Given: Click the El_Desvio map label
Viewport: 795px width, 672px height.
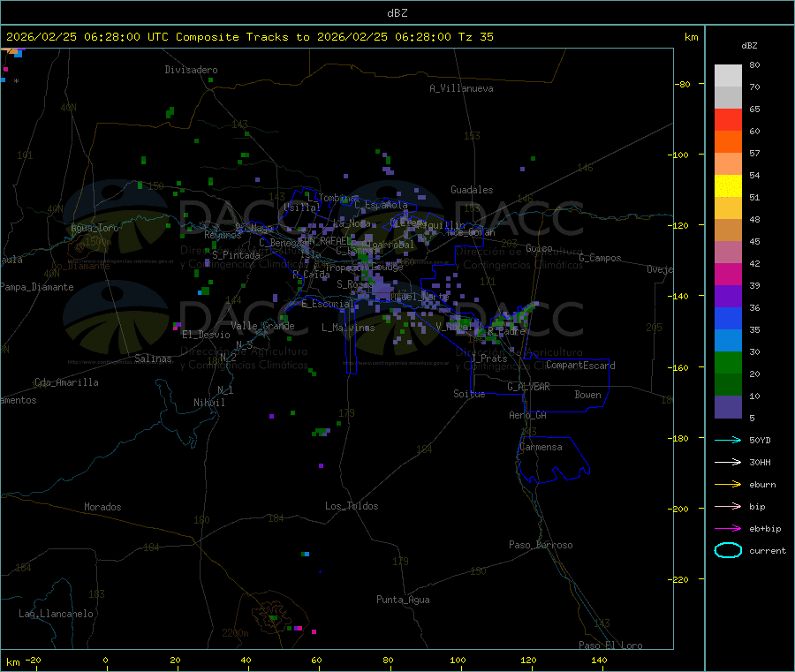Looking at the screenshot, I should pos(206,335).
